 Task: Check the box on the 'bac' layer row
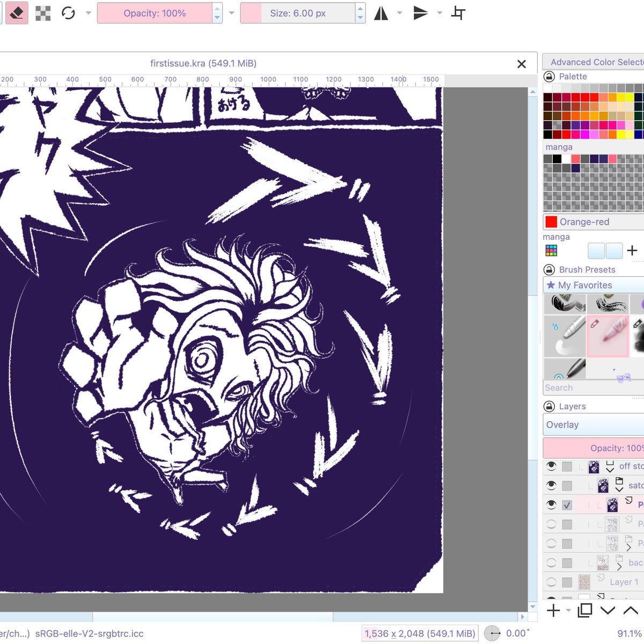point(567,563)
